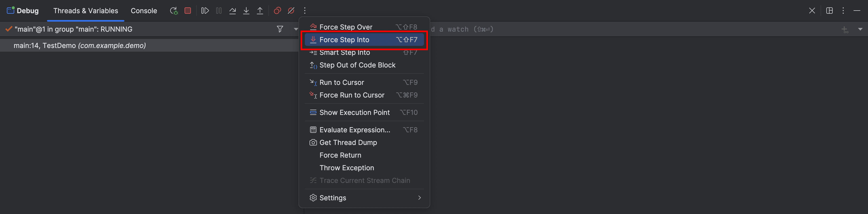The image size is (868, 214).
Task: Choose Evaluate Expression from the menu
Action: click(354, 130)
